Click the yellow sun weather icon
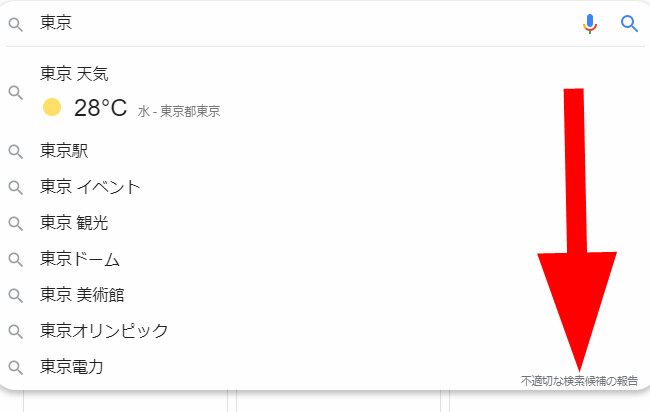 [x=52, y=107]
